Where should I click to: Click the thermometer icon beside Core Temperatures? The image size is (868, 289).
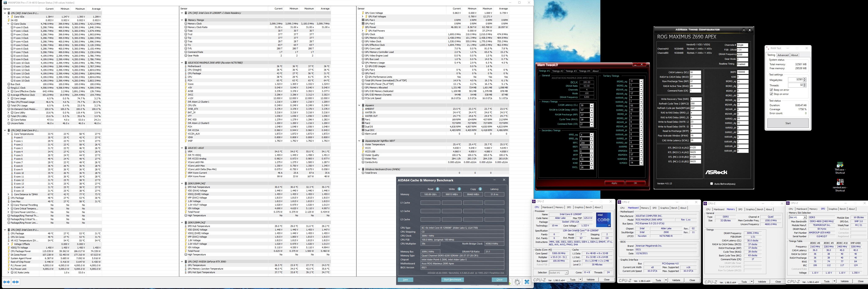click(12, 134)
